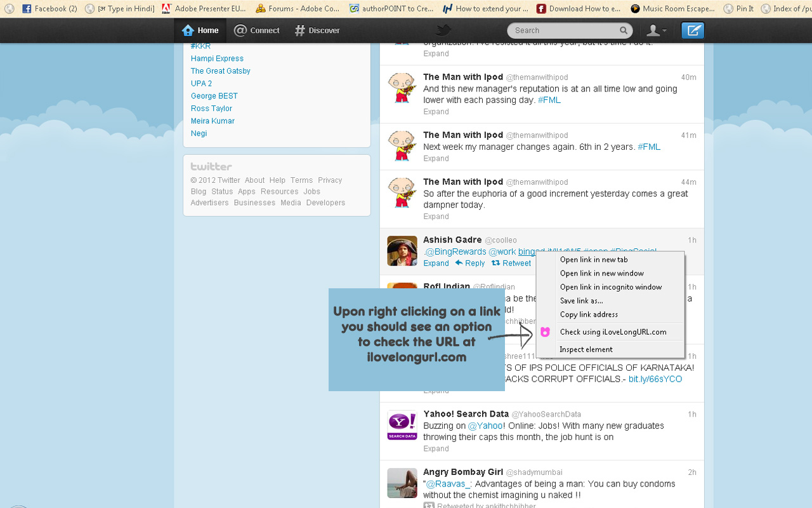Click the Negi trend
812x508 pixels.
click(x=199, y=133)
